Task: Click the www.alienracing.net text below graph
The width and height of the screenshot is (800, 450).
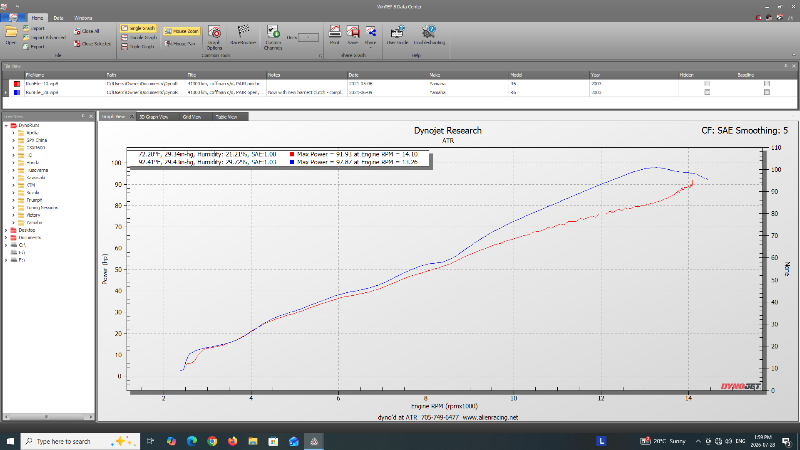Action: click(490, 417)
